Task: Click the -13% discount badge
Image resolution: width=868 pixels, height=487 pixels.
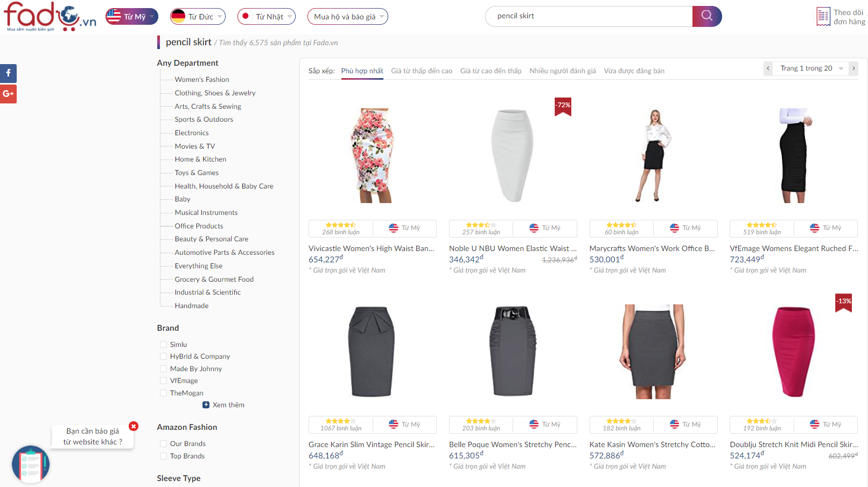Action: click(x=844, y=302)
